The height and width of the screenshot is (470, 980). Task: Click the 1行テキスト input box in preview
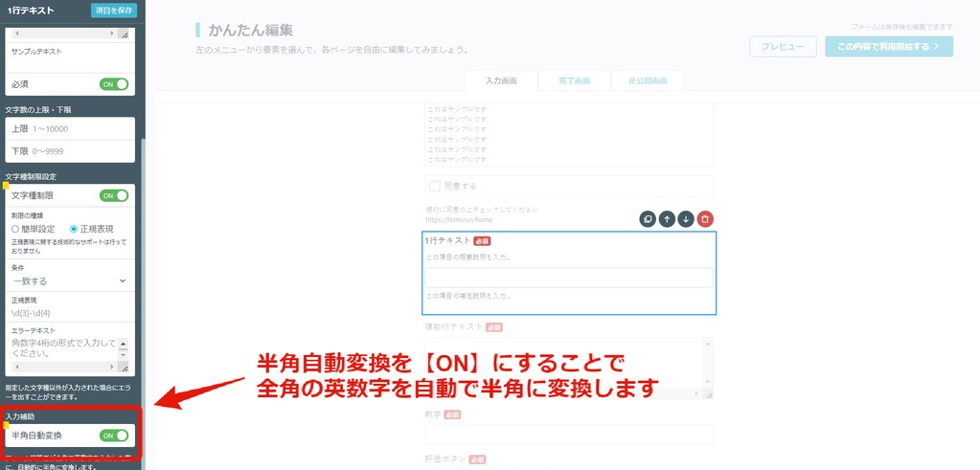click(569, 278)
